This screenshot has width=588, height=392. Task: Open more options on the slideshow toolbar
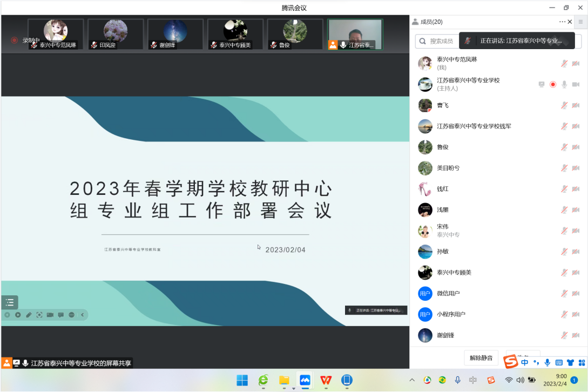[x=72, y=315]
